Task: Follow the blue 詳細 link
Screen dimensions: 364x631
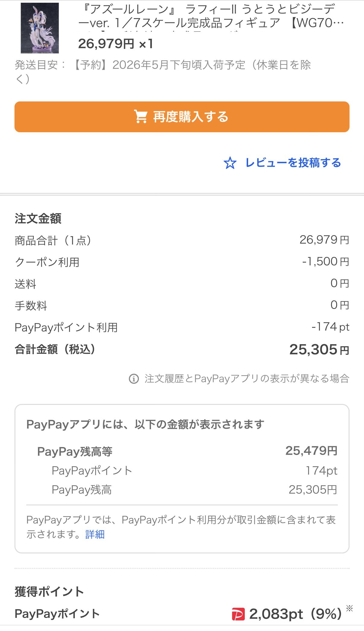Action: [95, 534]
